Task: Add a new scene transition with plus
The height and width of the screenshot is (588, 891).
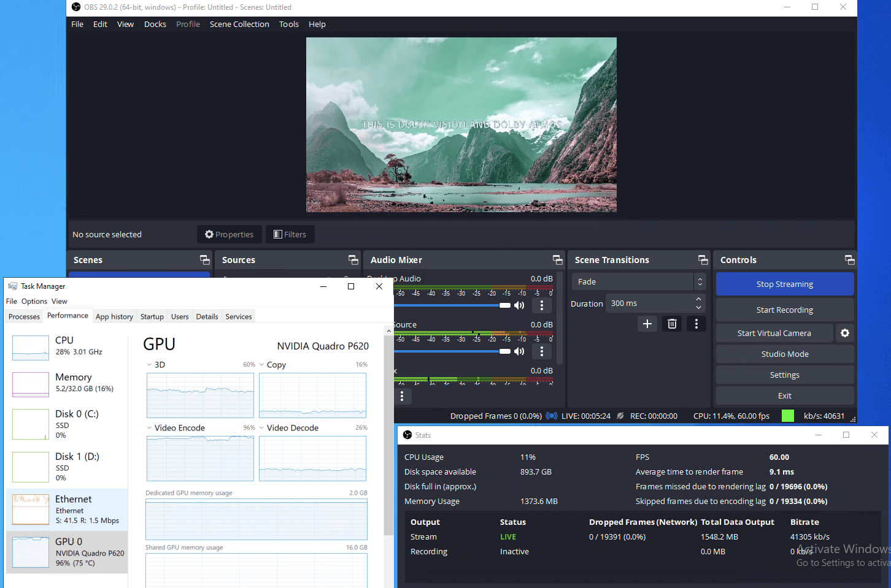Action: coord(647,324)
